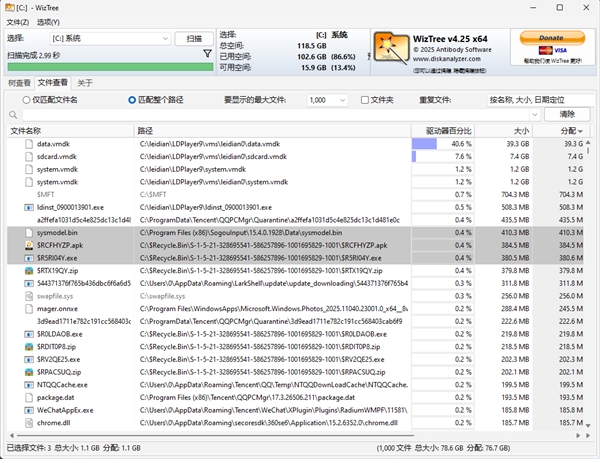Toggle the 文件夹 checkbox
This screenshot has height=463, width=600.
pyautogui.click(x=365, y=100)
